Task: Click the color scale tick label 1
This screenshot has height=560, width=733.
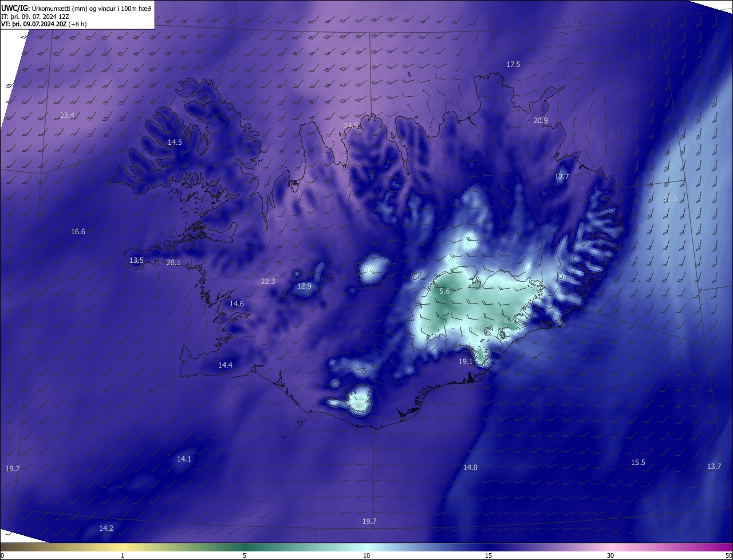Action: (x=123, y=555)
